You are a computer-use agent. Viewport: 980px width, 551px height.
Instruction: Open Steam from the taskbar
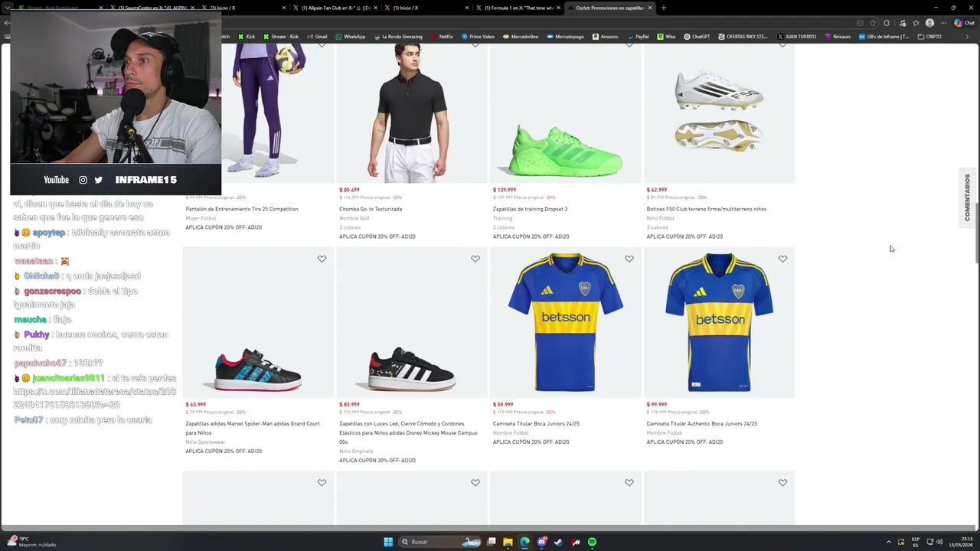point(558,542)
